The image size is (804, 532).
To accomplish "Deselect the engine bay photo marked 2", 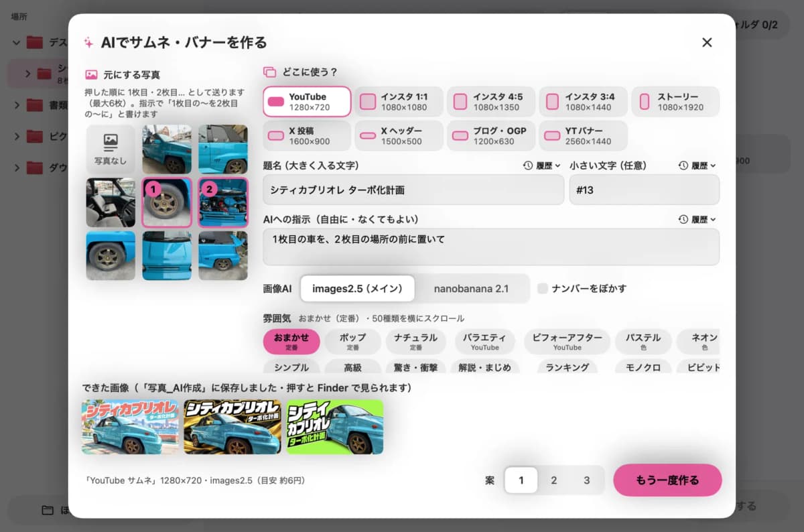I will click(x=223, y=202).
